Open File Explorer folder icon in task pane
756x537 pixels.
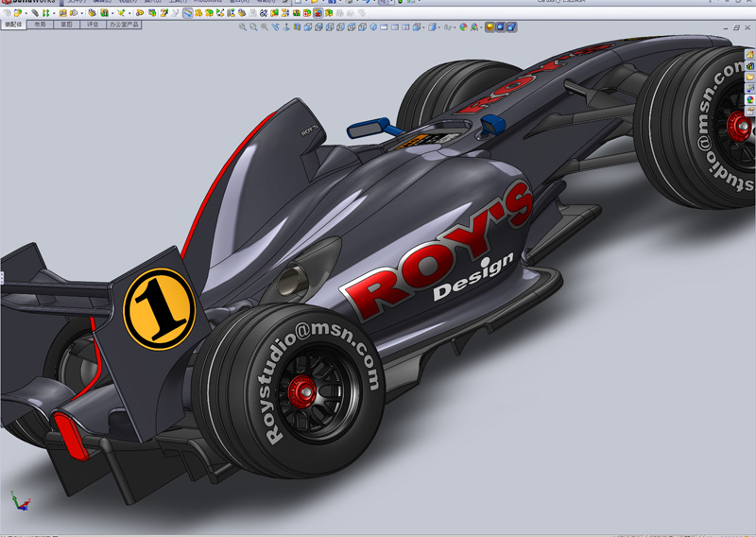coord(750,78)
